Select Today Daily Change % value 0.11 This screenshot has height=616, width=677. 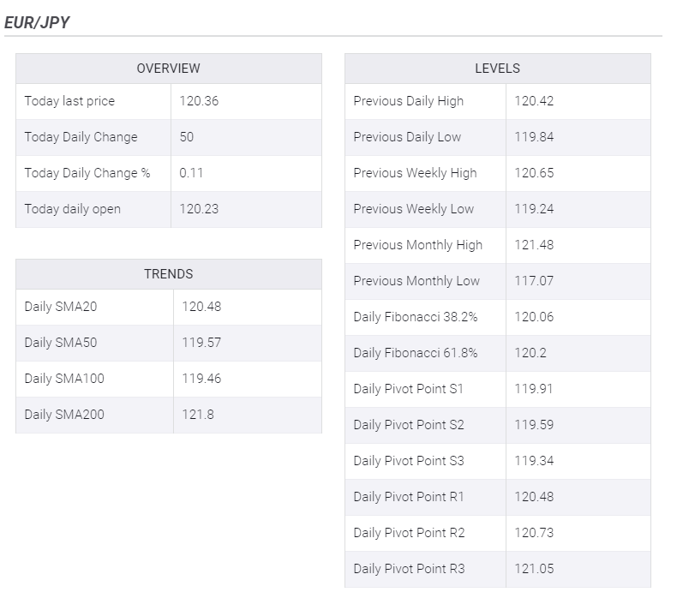coord(191,173)
